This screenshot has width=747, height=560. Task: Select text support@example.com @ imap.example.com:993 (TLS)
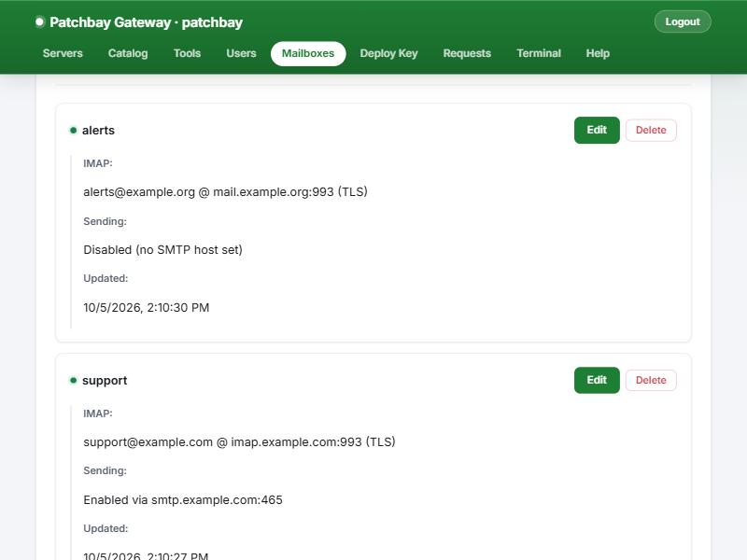(239, 441)
